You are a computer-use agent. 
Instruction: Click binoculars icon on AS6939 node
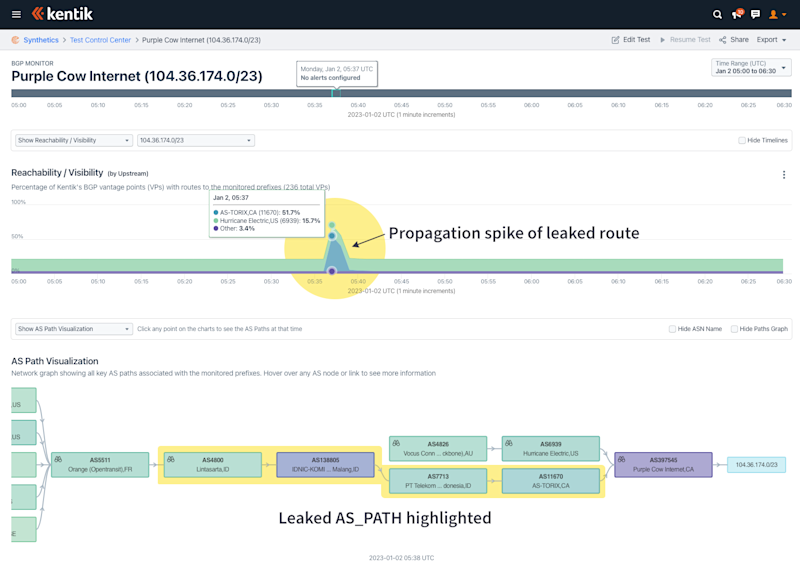509,443
